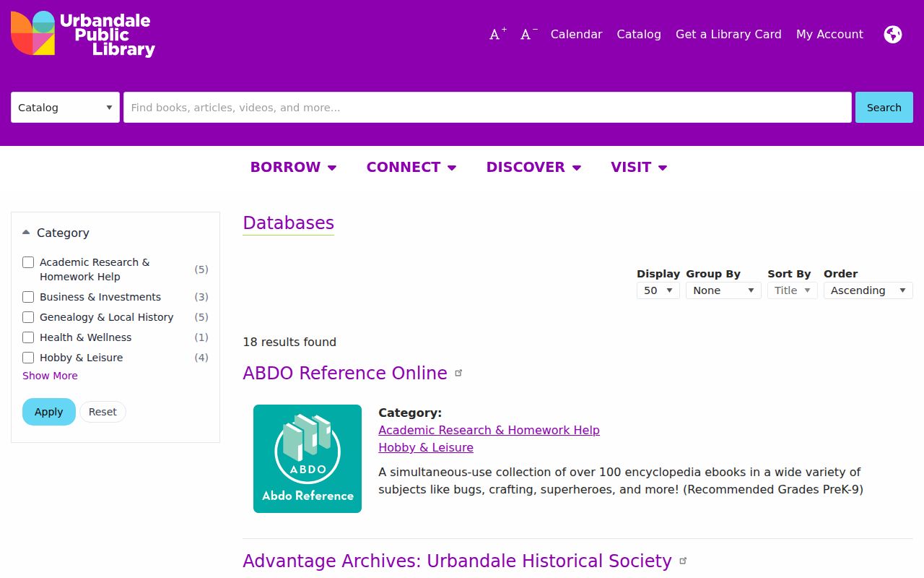The height and width of the screenshot is (578, 924).
Task: Click the external link icon beside Advantage Archives
Action: tap(683, 561)
